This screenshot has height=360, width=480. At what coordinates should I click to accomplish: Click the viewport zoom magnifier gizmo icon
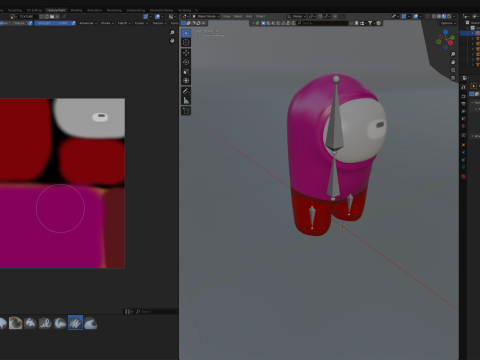[x=453, y=54]
